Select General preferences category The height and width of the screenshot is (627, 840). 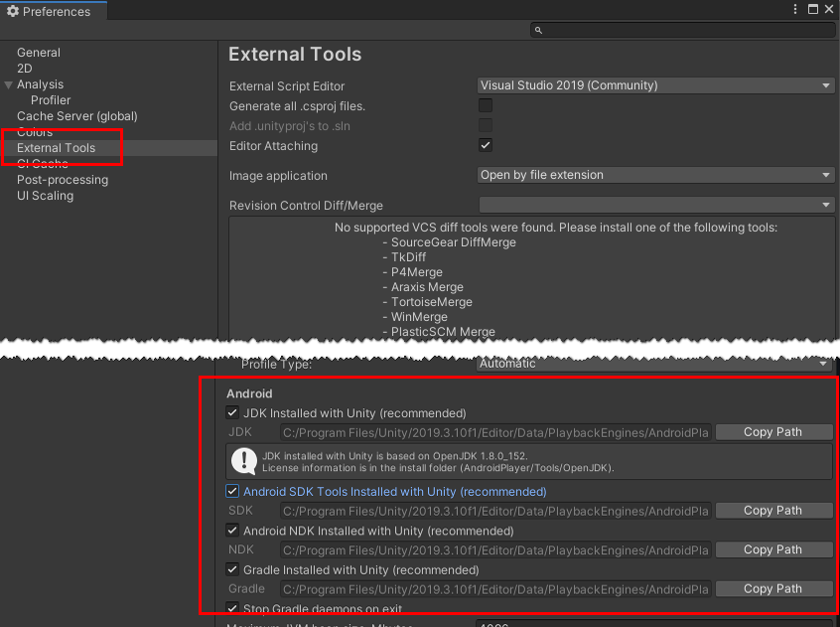click(x=39, y=53)
